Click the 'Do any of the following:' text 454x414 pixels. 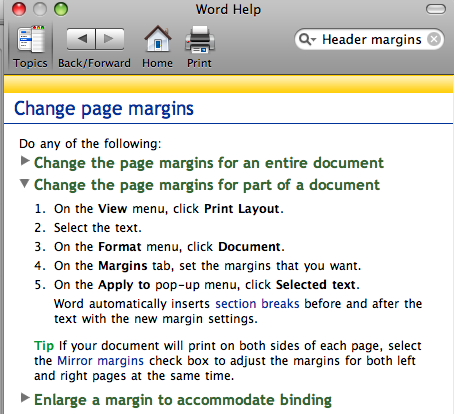click(90, 144)
